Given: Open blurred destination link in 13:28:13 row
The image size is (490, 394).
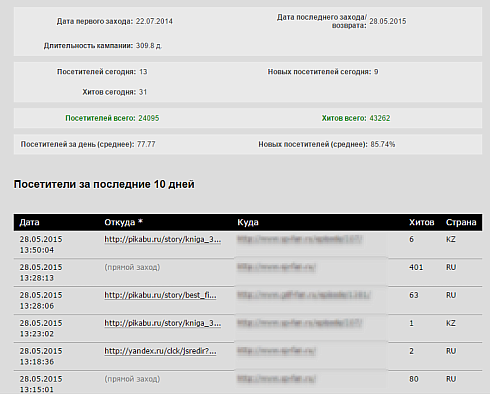Looking at the screenshot, I should (276, 267).
